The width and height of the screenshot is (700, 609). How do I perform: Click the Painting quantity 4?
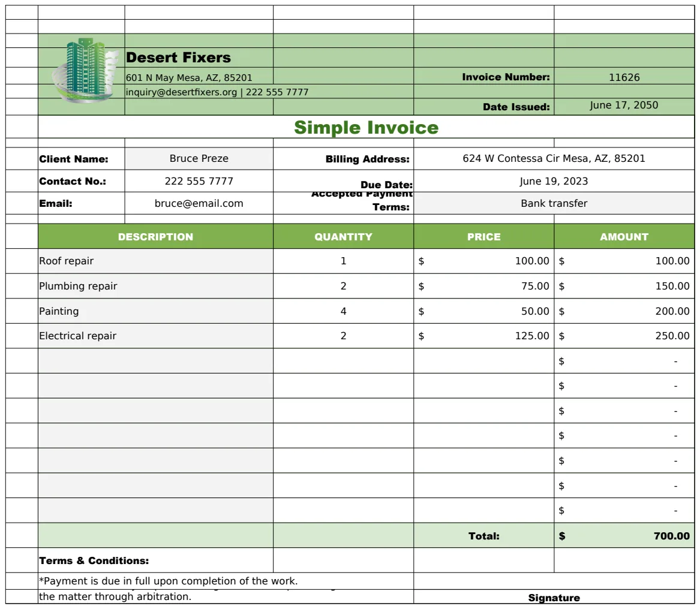tap(343, 311)
